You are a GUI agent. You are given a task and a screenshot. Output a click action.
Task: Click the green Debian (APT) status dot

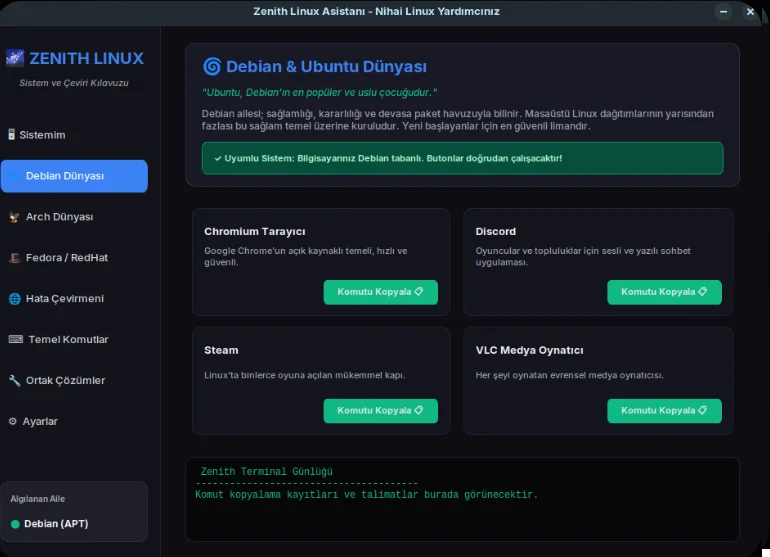click(15, 524)
